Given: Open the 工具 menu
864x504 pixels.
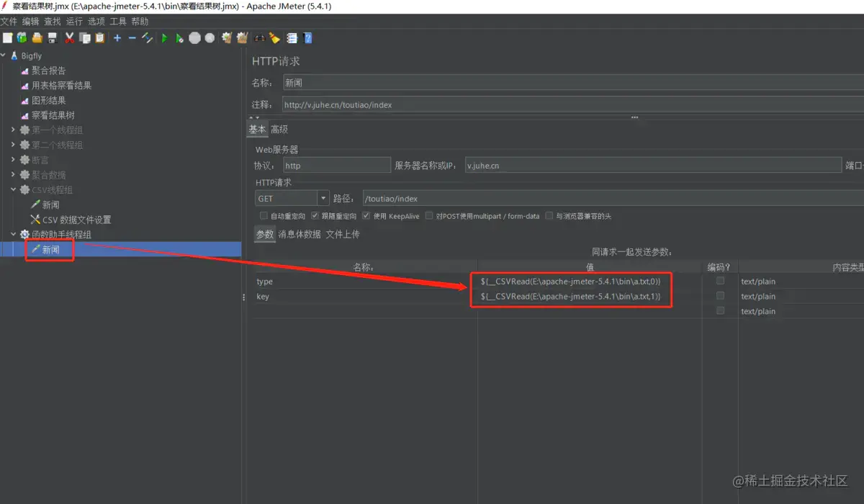Looking at the screenshot, I should 118,22.
